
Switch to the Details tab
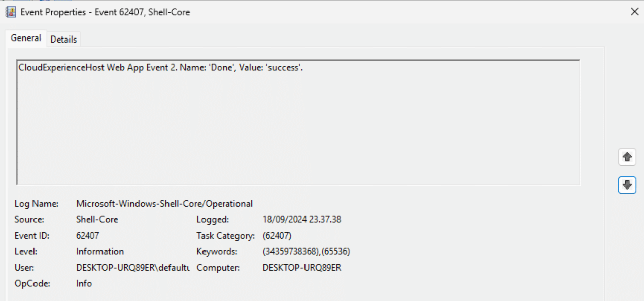point(62,38)
